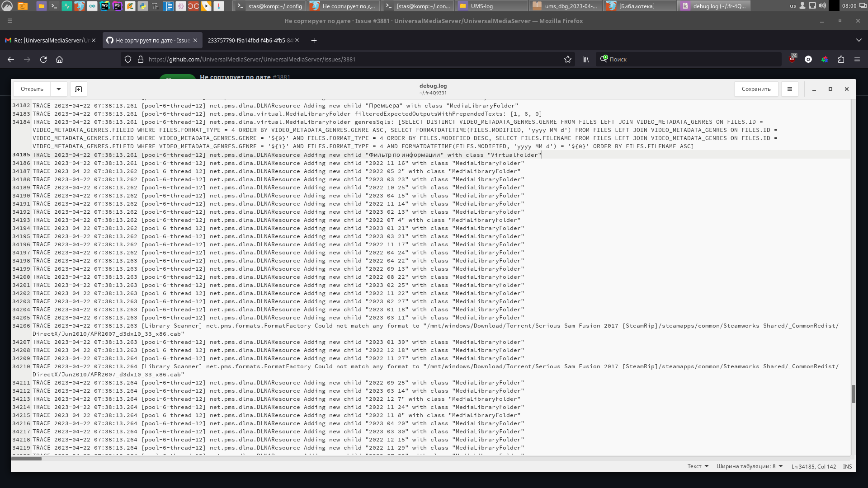
Task: Open Photoshop from the taskbar
Action: pos(118,6)
